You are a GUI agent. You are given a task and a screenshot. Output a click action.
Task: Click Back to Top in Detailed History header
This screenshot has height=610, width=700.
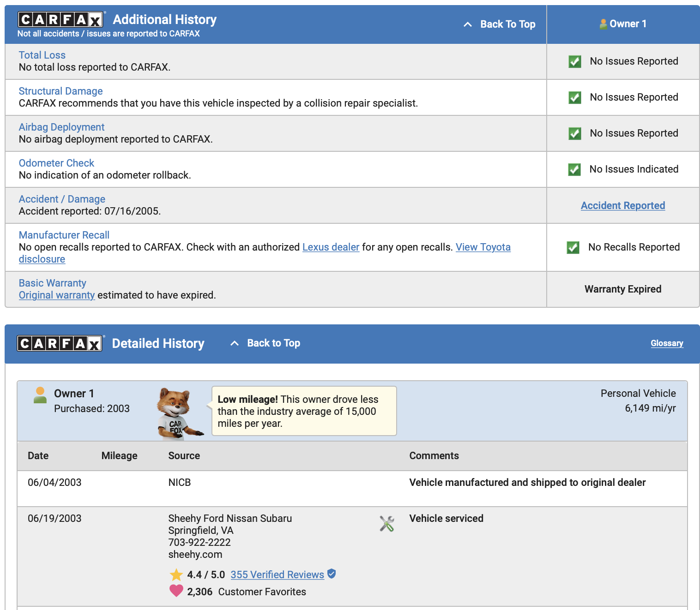tap(273, 343)
